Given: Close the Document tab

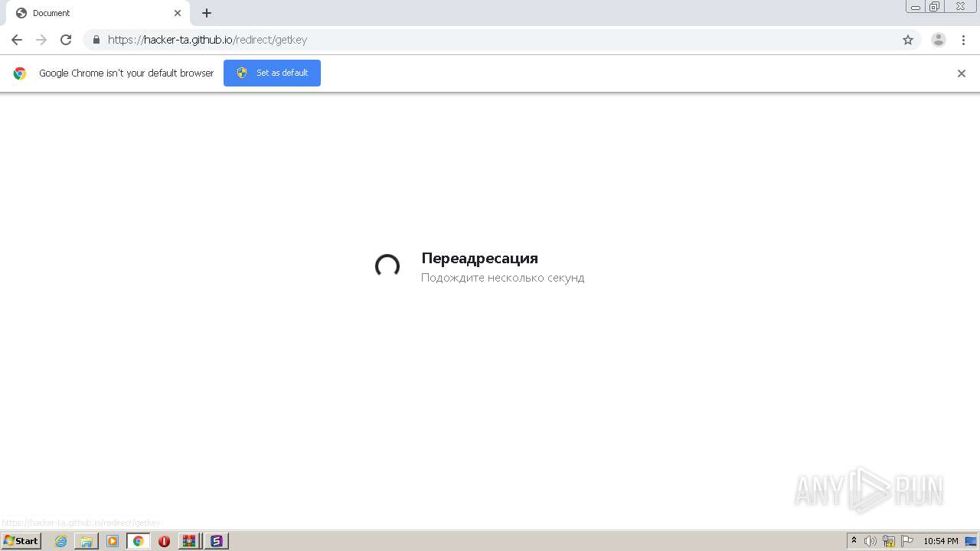Looking at the screenshot, I should click(x=178, y=13).
